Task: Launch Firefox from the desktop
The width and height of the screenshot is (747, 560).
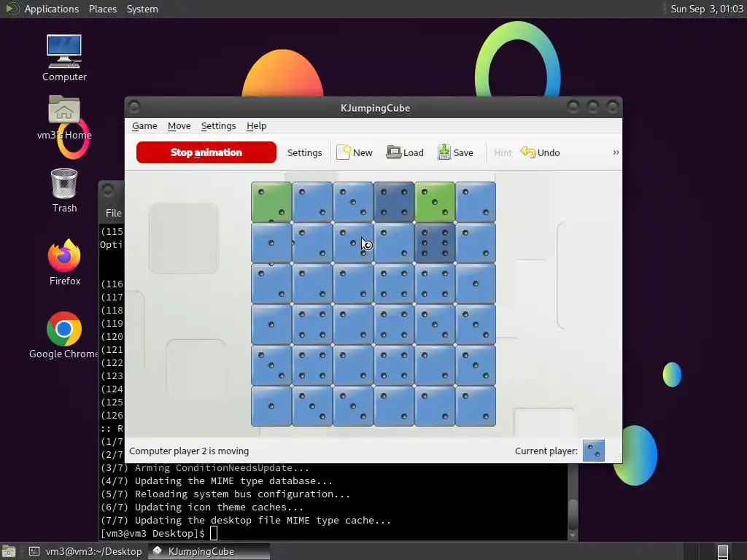Action: [64, 262]
